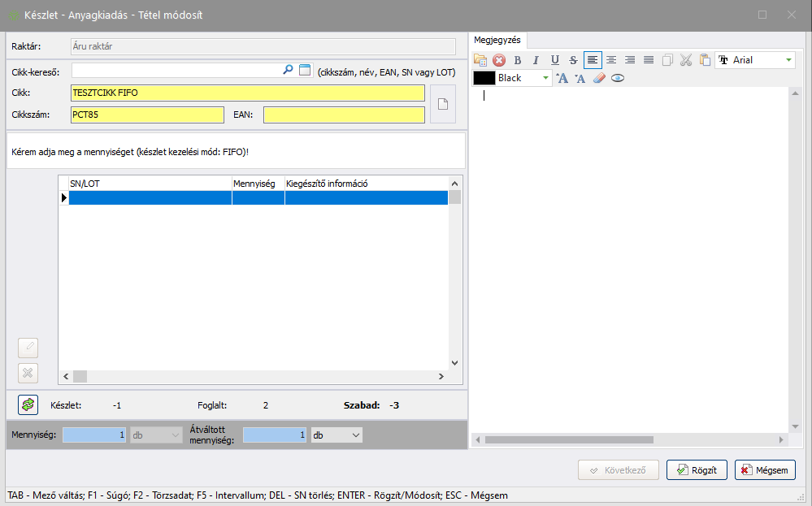812x506 pixels.
Task: Click the red clear-note icon in Megjegyzés toolbar
Action: (499, 60)
